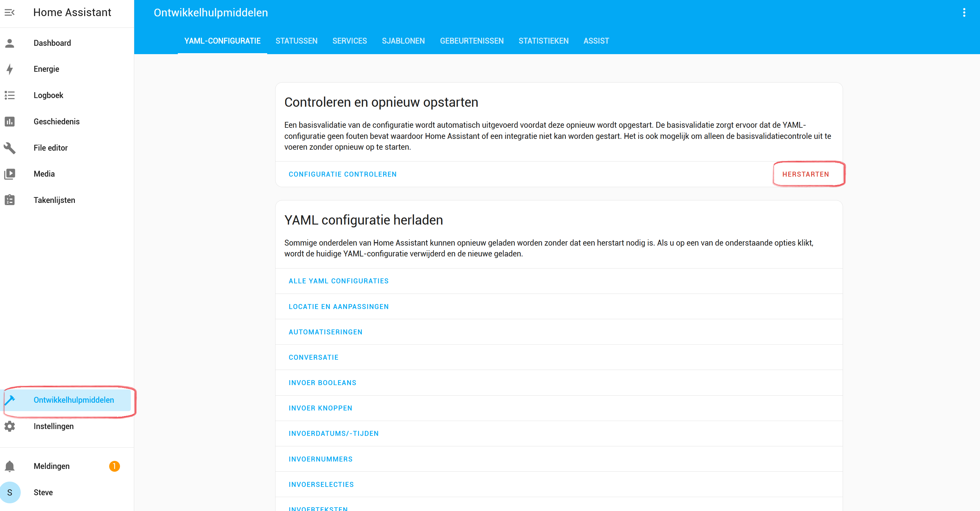This screenshot has height=511, width=980.
Task: Click the Dashboard person icon
Action: pos(10,43)
